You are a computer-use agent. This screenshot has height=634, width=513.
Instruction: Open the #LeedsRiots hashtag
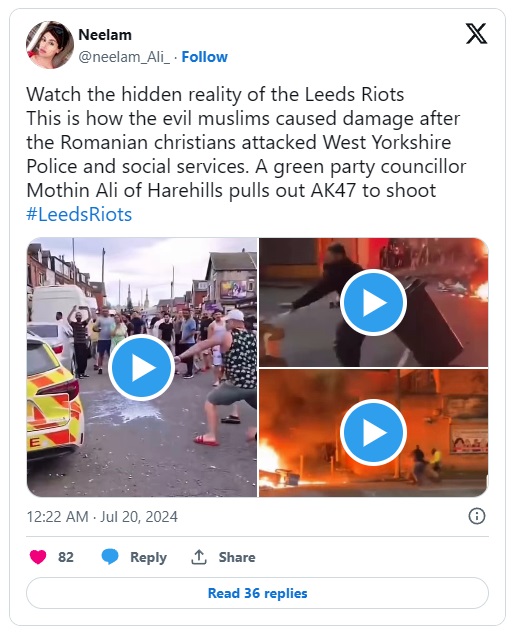pyautogui.click(x=79, y=214)
